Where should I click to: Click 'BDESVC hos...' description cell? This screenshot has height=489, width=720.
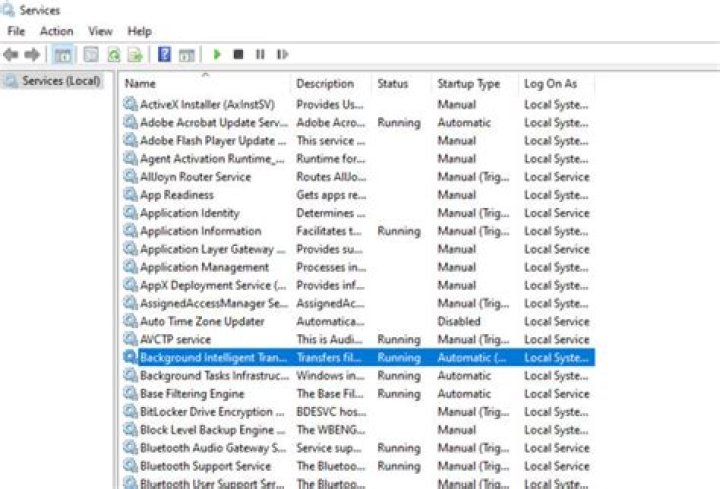(x=331, y=411)
